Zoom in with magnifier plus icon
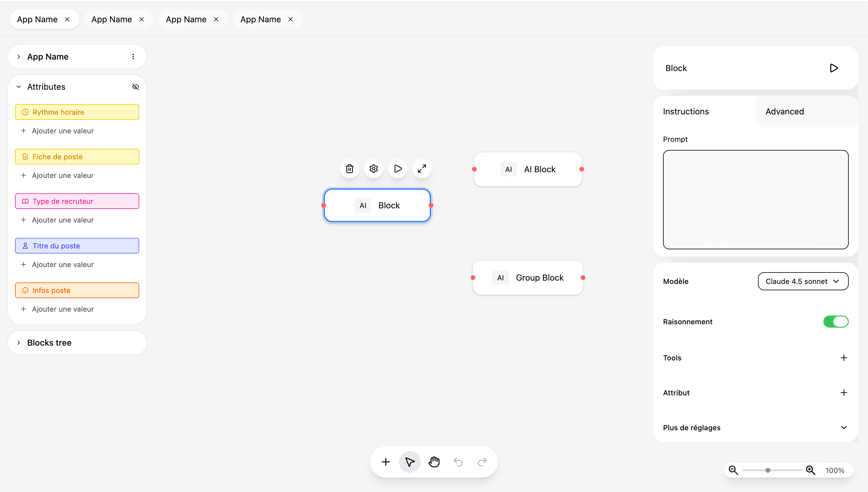The image size is (868, 492). (x=810, y=470)
